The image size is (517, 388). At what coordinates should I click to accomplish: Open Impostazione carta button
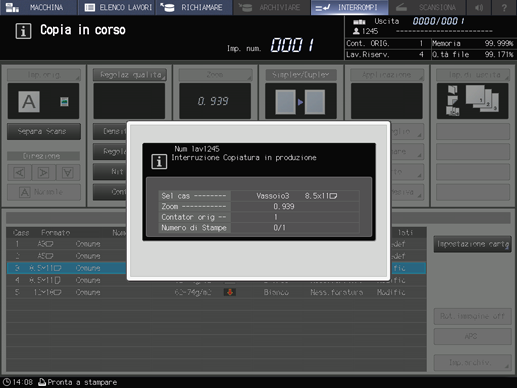coord(473,244)
